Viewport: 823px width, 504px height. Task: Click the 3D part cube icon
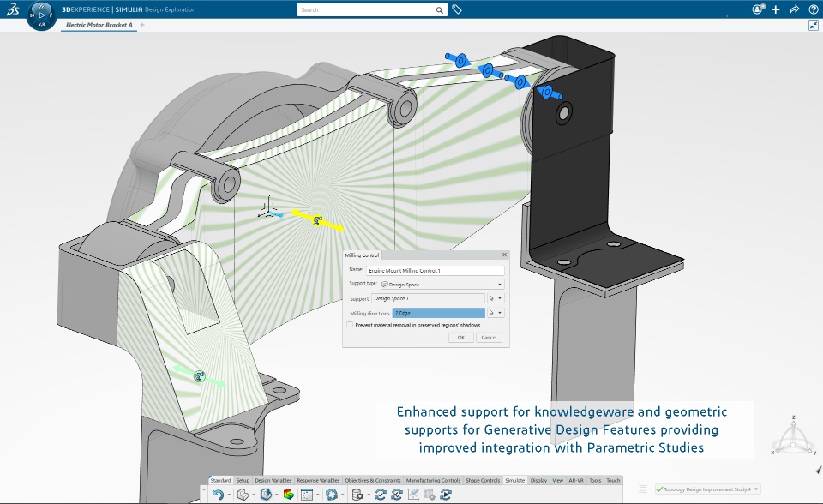243,495
